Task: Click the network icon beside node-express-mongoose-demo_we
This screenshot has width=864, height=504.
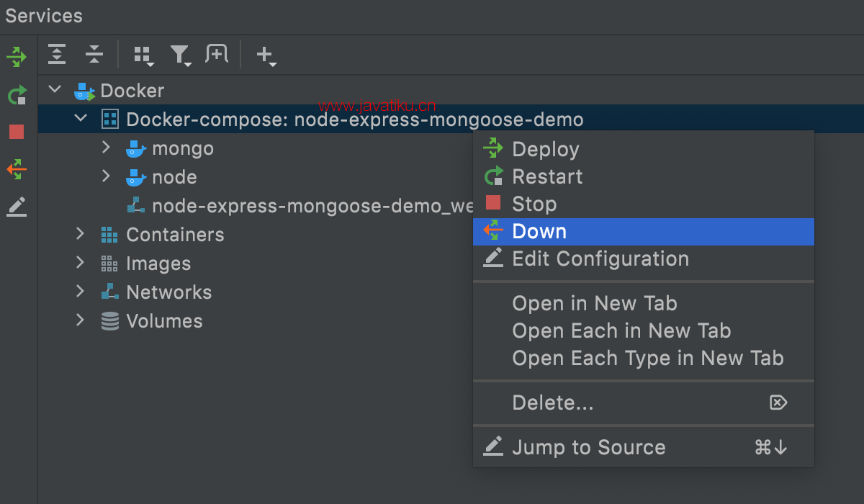Action: tap(135, 206)
